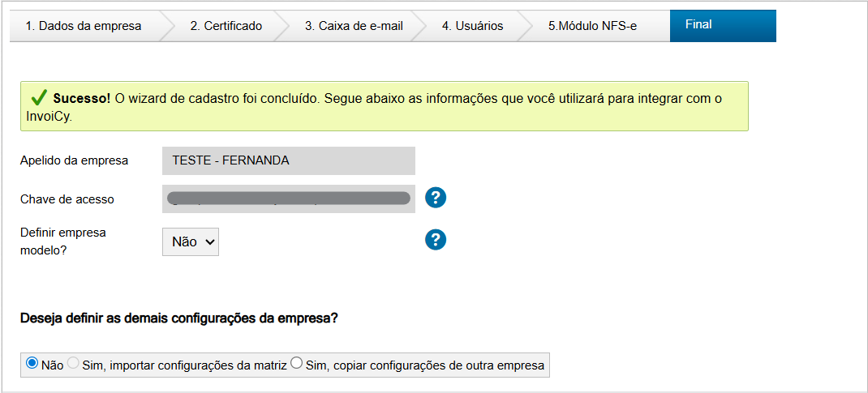Click the Deseja definir as demais configurações heading

(x=179, y=318)
